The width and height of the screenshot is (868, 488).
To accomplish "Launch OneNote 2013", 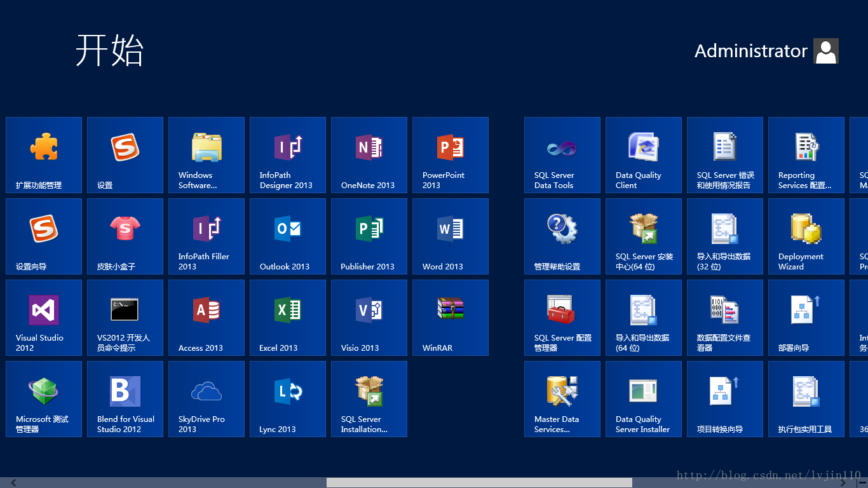I will pyautogui.click(x=369, y=155).
